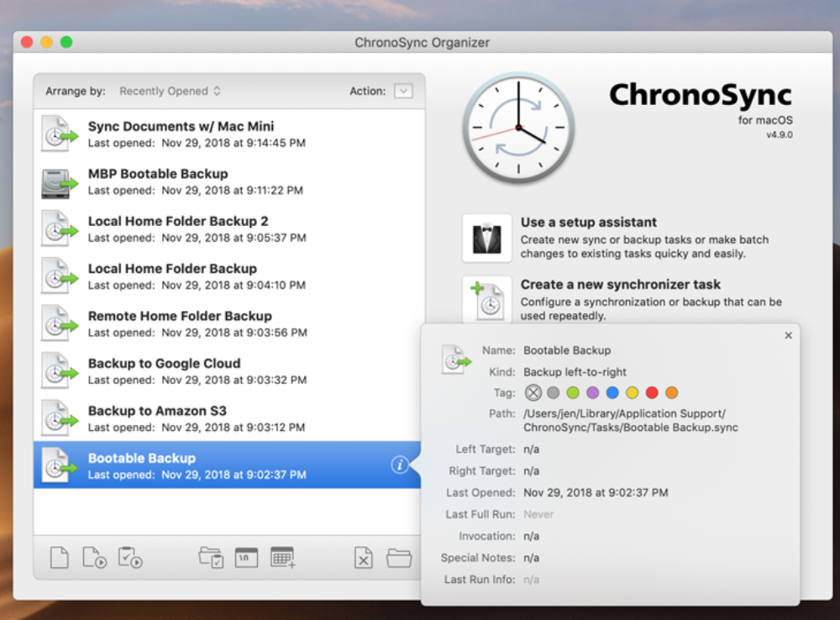Viewport: 840px width, 620px height.
Task: Click the Use a setup assistant link
Action: [588, 223]
